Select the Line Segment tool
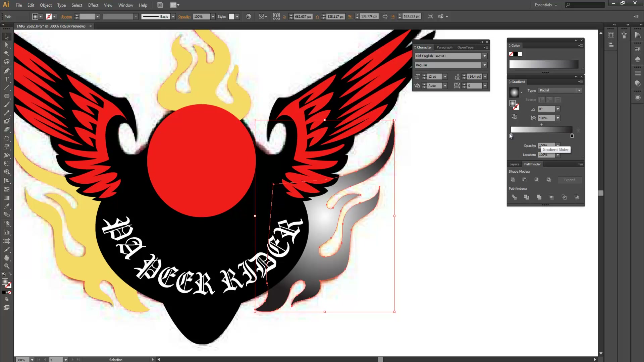 pyautogui.click(x=6, y=87)
